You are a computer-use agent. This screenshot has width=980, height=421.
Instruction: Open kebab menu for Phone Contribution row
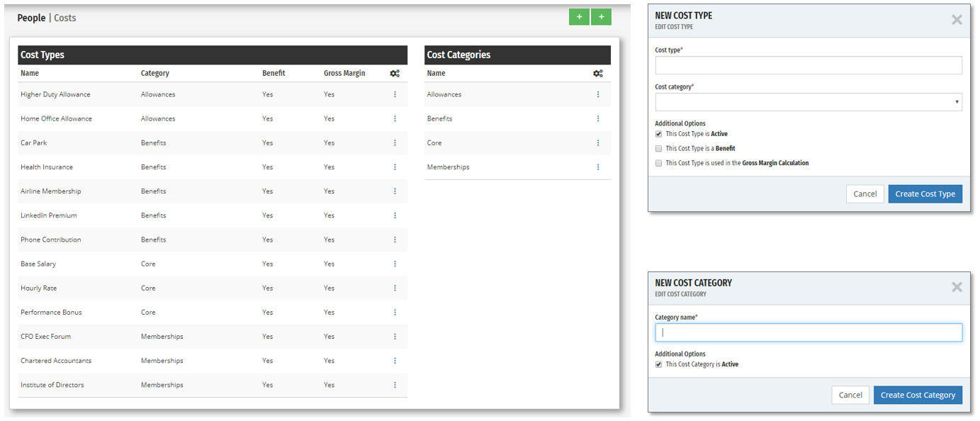click(395, 240)
